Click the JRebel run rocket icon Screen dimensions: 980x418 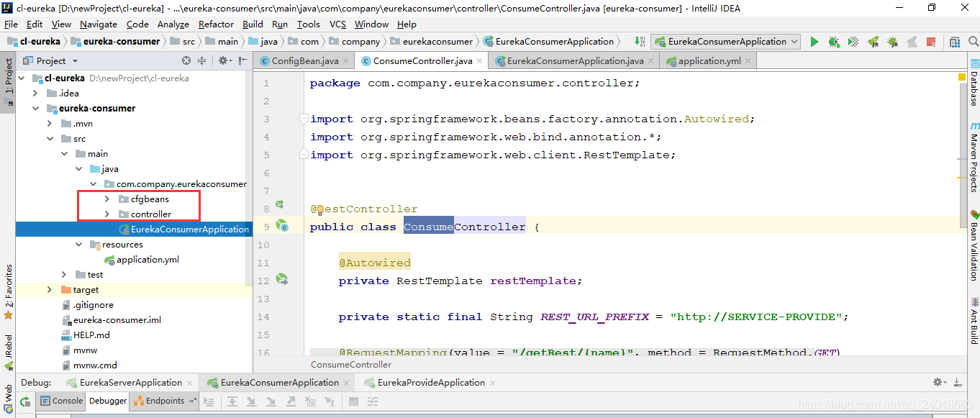pyautogui.click(x=873, y=42)
